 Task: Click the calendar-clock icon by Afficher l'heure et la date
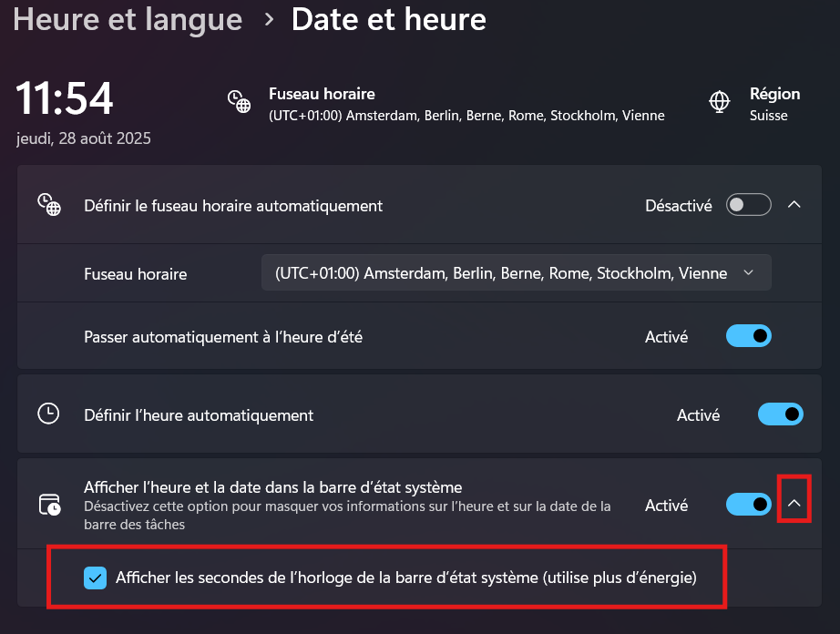coord(50,505)
